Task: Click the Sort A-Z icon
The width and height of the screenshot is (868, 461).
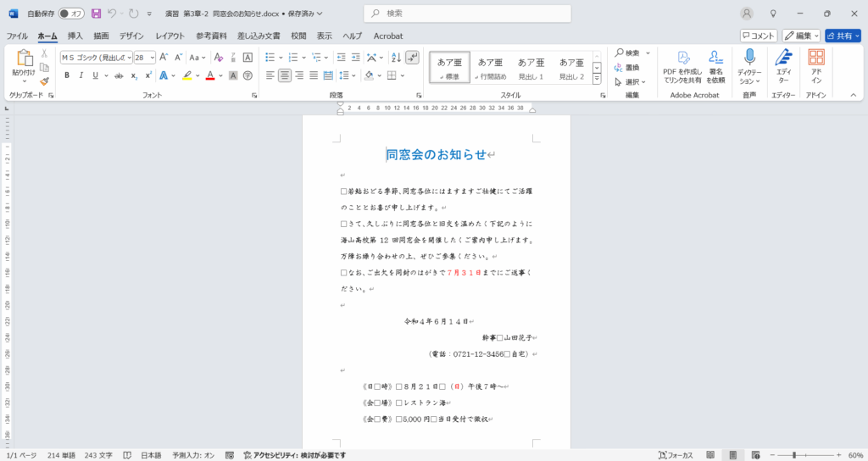Action: click(396, 58)
